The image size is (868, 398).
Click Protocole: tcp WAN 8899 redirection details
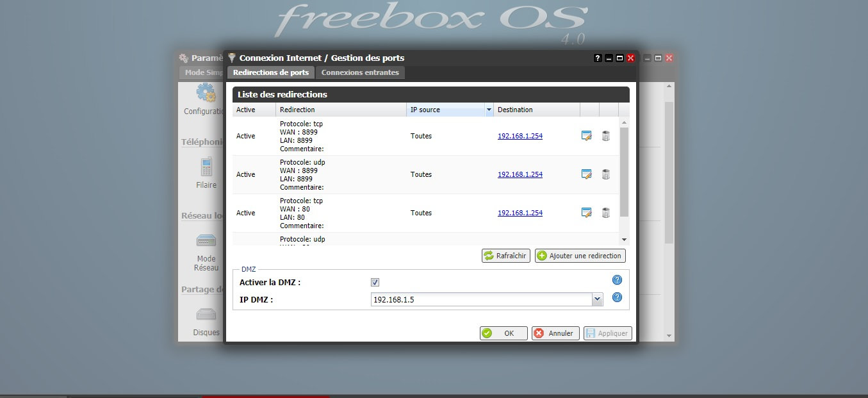coord(302,136)
